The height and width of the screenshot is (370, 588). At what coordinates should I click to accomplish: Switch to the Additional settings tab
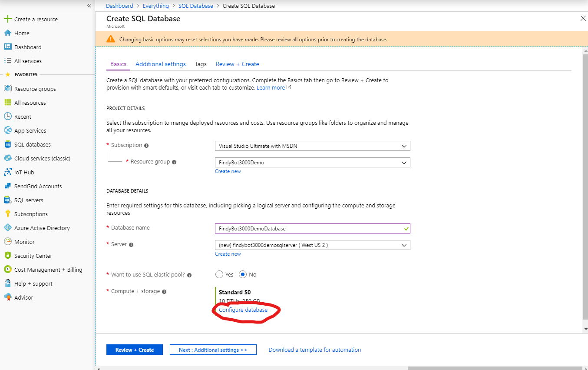[161, 64]
